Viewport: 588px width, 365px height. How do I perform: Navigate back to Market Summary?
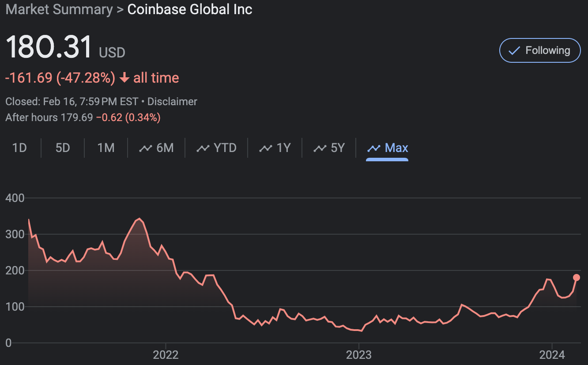point(59,9)
